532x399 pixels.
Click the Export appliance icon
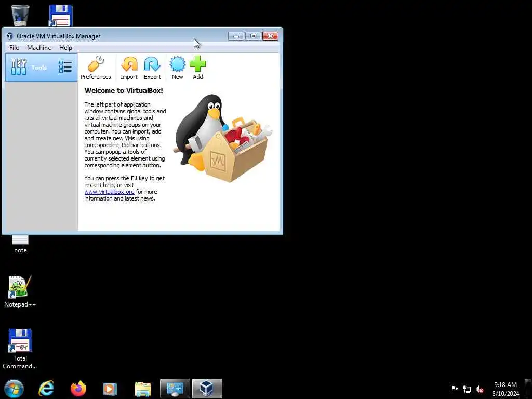point(152,68)
